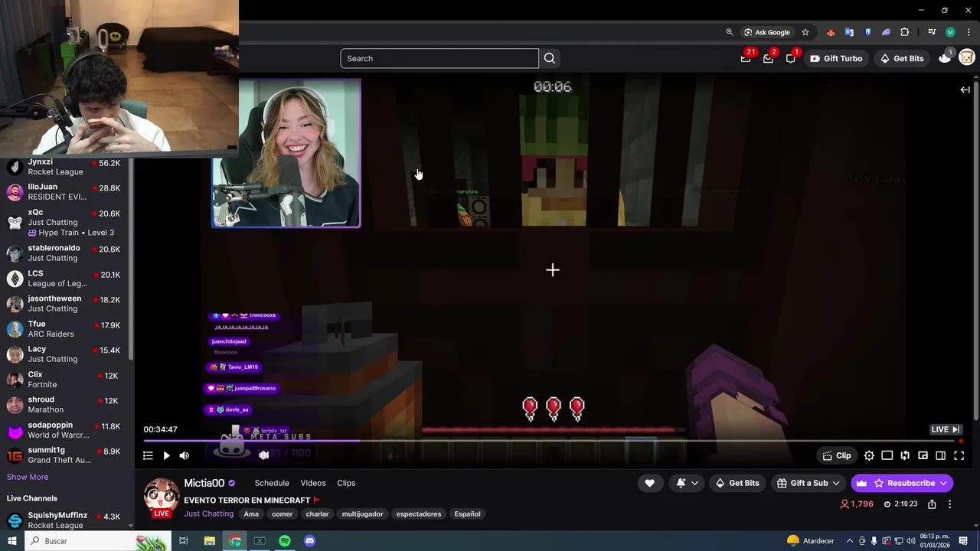Enable picture-in-picture mode
This screenshot has width=980, height=551.
click(x=923, y=455)
